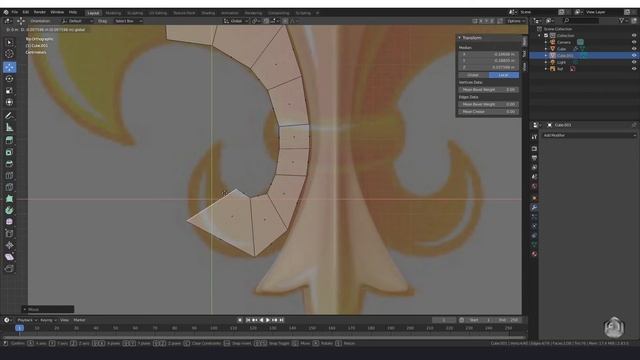The height and width of the screenshot is (360, 640).
Task: Toggle visibility of Ref in outliner
Action: [634, 69]
